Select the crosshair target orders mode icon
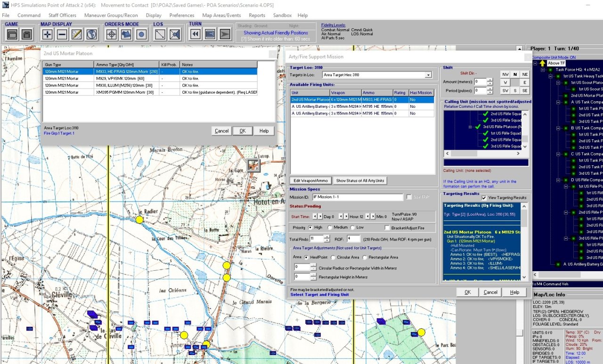Screen dimensions: 603x364 click(x=112, y=34)
